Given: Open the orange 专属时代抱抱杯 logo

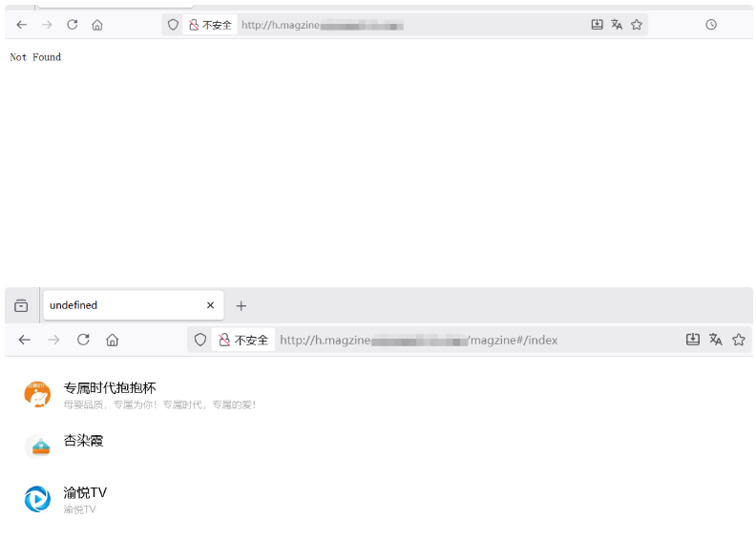Looking at the screenshot, I should 37,394.
